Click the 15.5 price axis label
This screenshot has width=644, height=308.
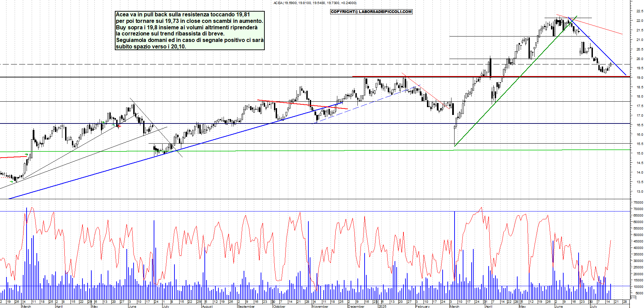tap(640, 144)
